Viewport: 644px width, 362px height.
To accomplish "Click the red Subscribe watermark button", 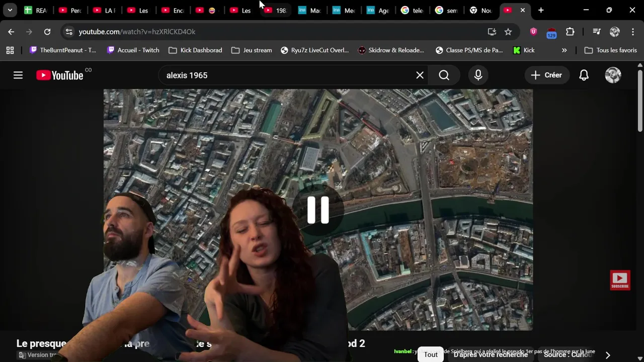I will [x=620, y=281].
